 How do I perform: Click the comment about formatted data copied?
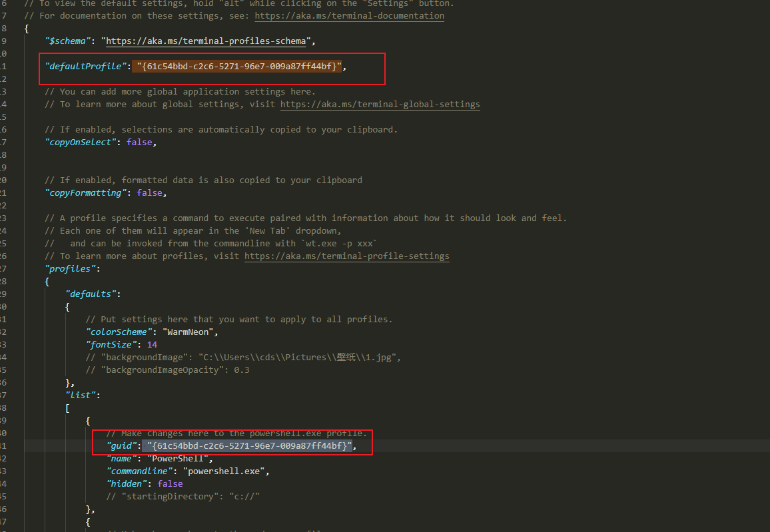[204, 180]
